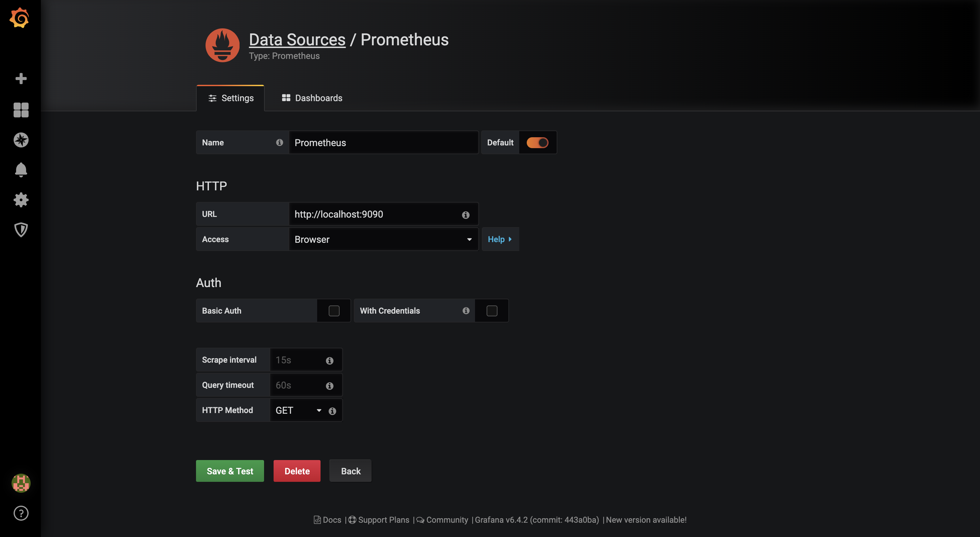This screenshot has height=537, width=980.
Task: Show info tooltip for URL field
Action: coord(465,215)
